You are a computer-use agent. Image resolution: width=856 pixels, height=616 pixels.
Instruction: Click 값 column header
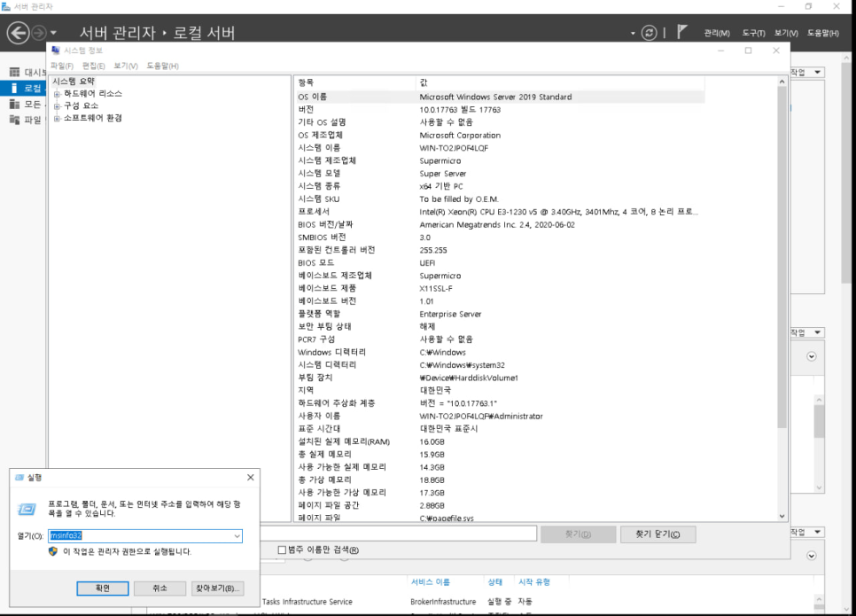pyautogui.click(x=561, y=82)
